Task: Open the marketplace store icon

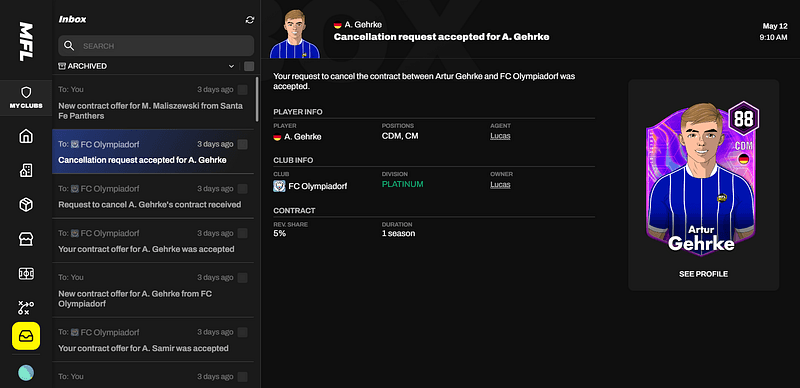Action: click(x=26, y=239)
